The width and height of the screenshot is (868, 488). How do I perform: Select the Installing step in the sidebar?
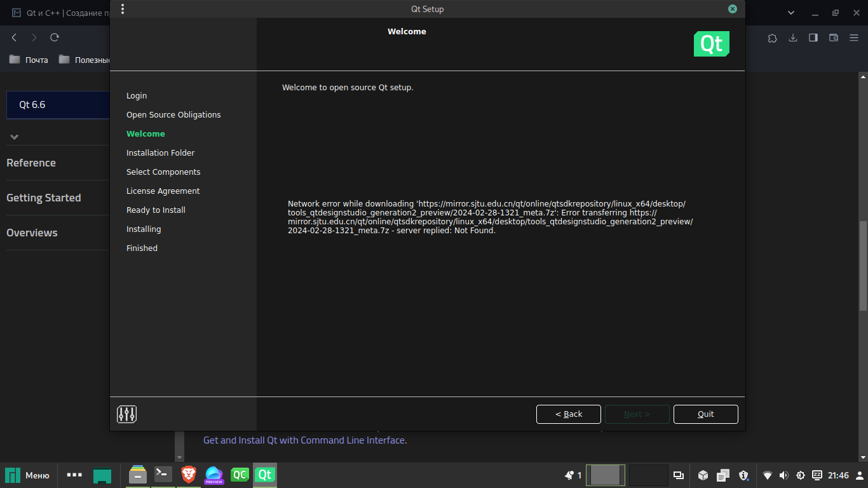144,229
